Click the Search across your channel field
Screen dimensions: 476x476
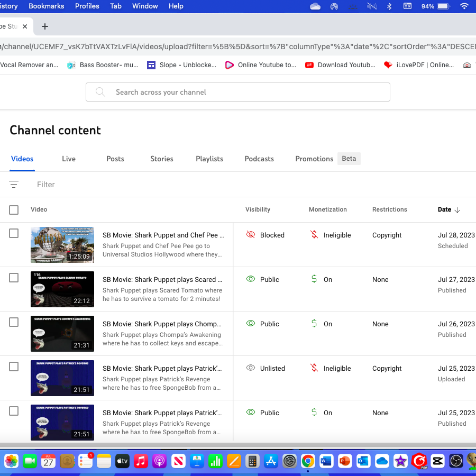237,92
